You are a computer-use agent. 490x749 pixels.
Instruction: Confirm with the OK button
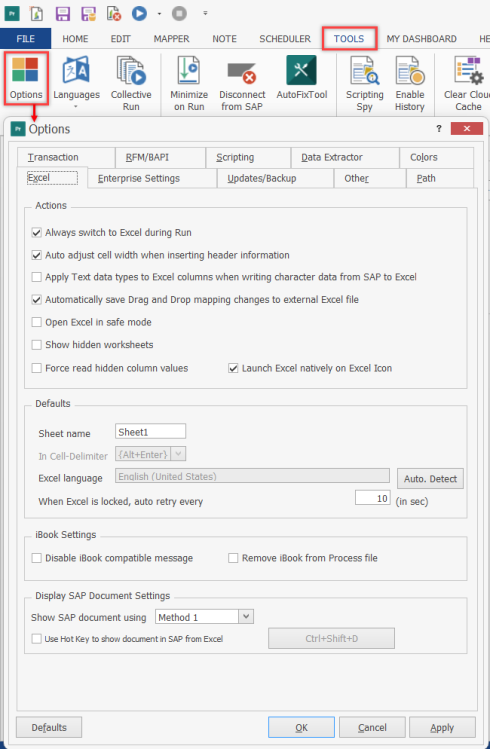pos(301,727)
